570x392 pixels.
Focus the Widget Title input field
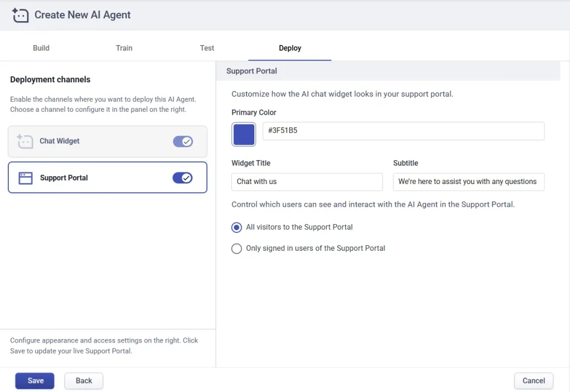(x=307, y=182)
